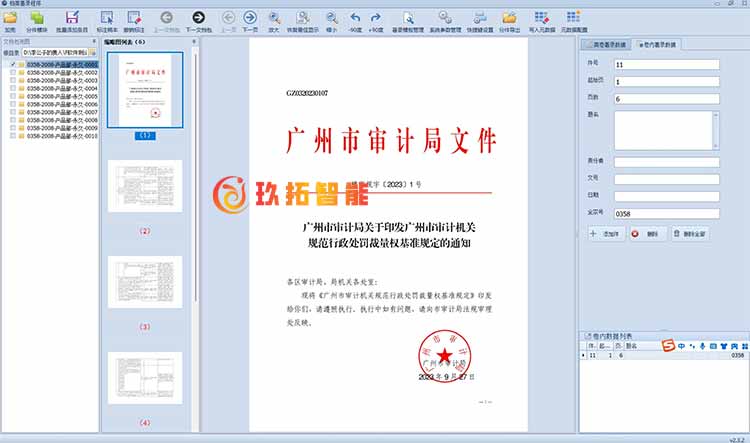Viewport: 750px width, 443px height.
Task: Click the large title text area
Action: click(663, 131)
